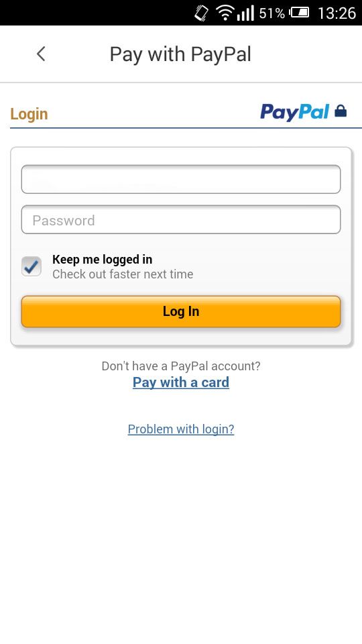
Task: Tap the Pay with PayPal title
Action: [x=180, y=54]
